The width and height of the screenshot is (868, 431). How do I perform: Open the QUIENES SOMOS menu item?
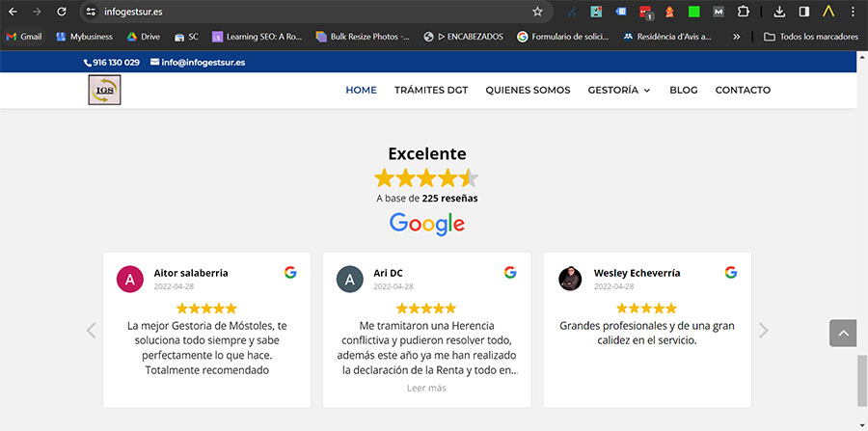(529, 91)
